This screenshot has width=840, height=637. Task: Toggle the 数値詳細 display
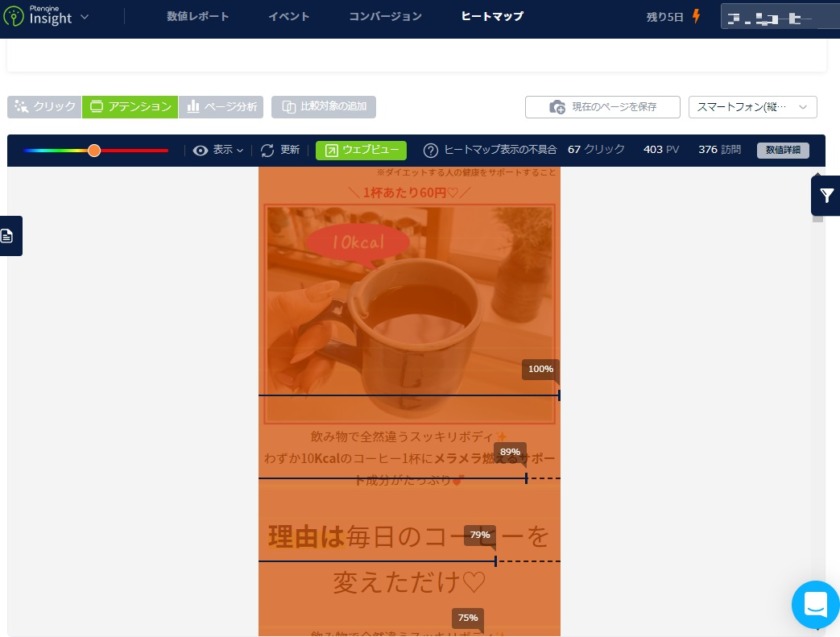point(783,150)
